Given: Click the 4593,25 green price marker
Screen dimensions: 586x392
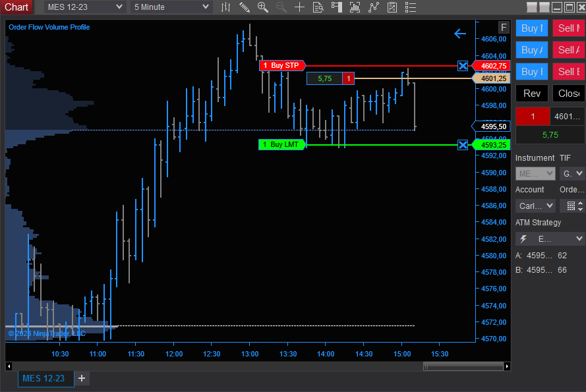Looking at the screenshot, I should [x=492, y=145].
